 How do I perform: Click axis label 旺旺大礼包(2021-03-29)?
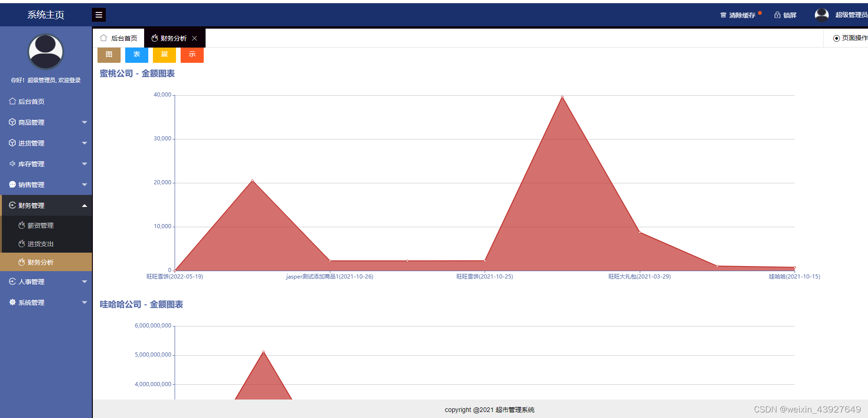tap(639, 277)
